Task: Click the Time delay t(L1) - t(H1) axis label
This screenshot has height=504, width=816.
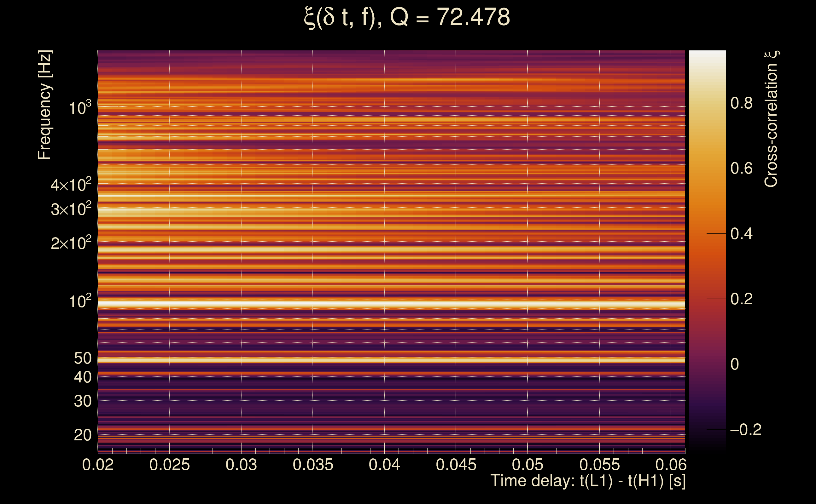Action: tap(588, 481)
